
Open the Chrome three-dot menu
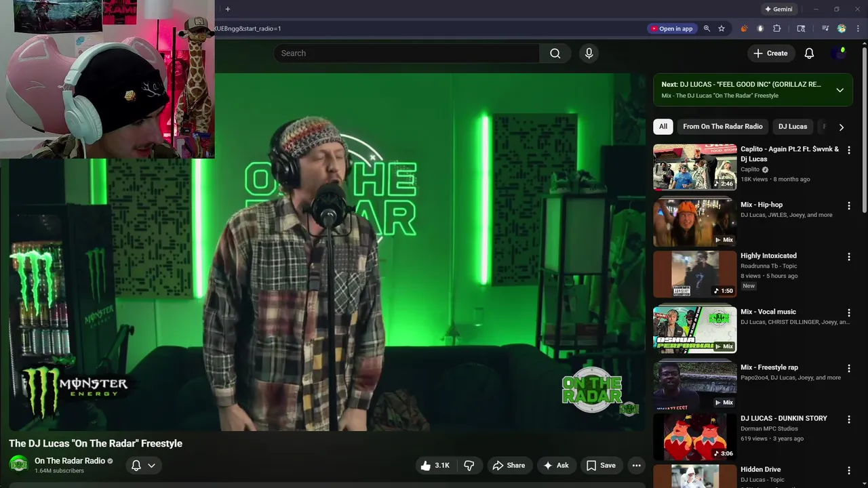click(858, 28)
